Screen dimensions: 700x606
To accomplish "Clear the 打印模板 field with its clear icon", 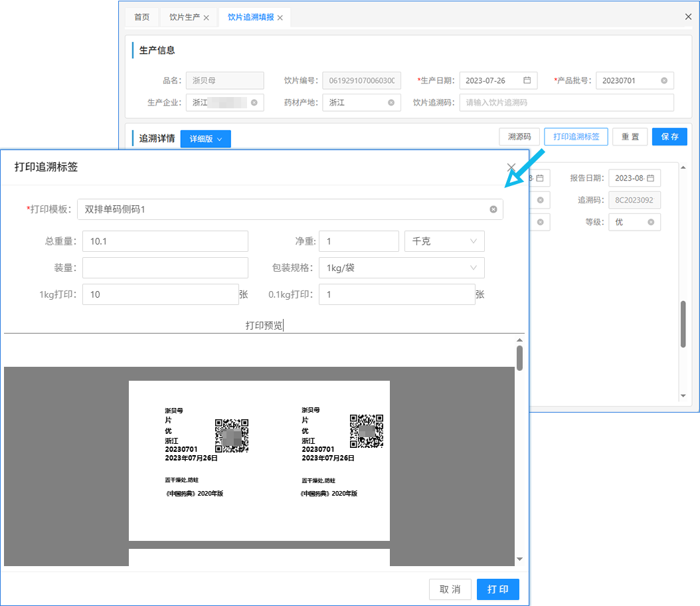I will pyautogui.click(x=493, y=209).
